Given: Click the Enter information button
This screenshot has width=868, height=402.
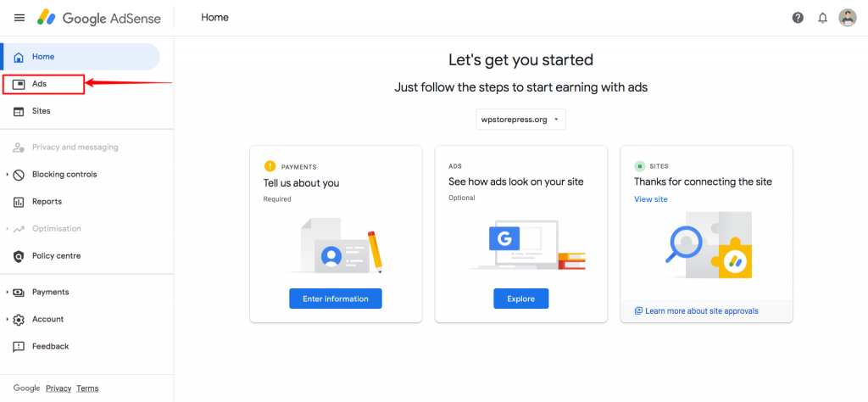Looking at the screenshot, I should click(336, 299).
